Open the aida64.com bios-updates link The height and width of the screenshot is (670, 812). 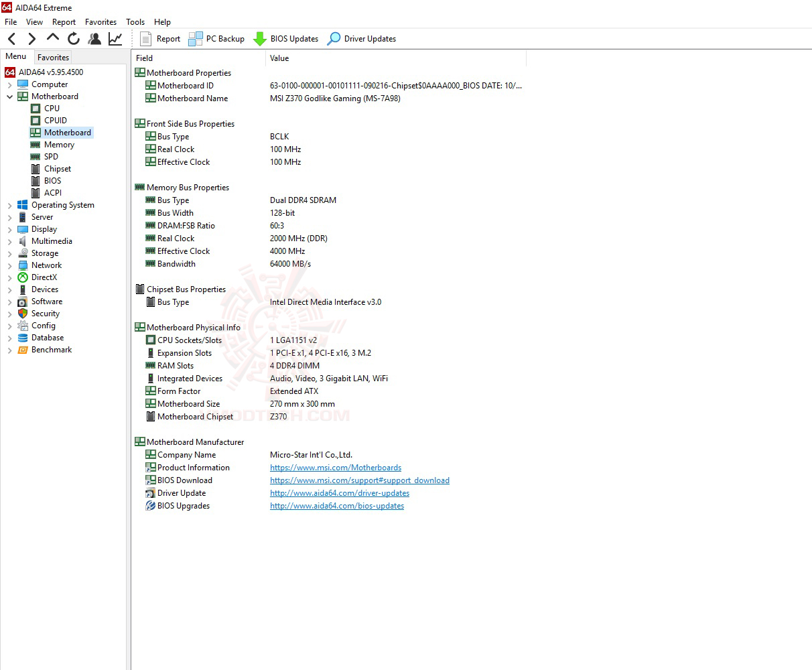click(x=337, y=506)
